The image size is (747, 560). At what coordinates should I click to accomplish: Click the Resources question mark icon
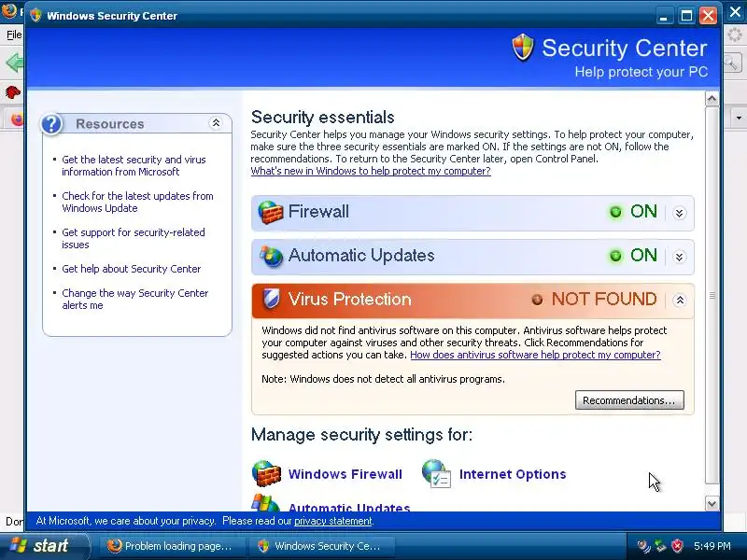click(x=51, y=124)
